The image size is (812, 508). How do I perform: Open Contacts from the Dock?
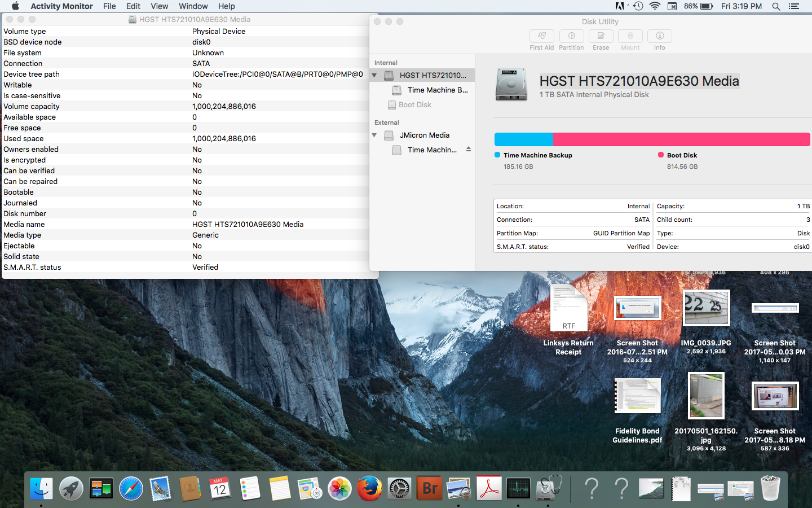pos(191,488)
